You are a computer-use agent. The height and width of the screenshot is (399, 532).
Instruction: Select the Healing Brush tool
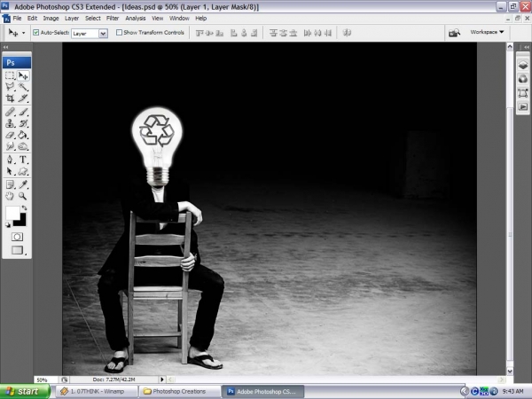click(x=10, y=112)
